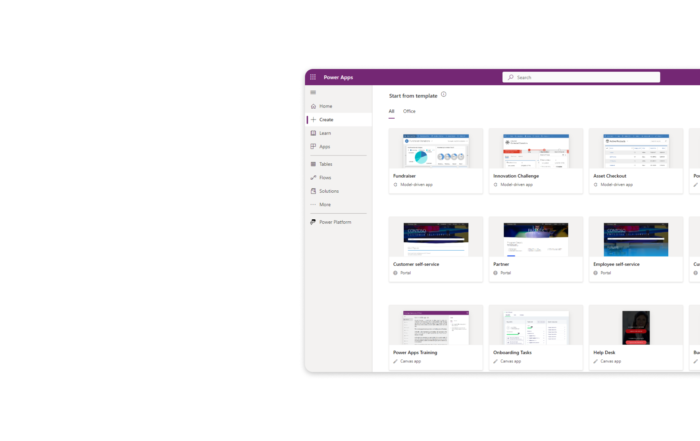
Task: Click the pencil icon under Help Desk
Action: pos(596,362)
